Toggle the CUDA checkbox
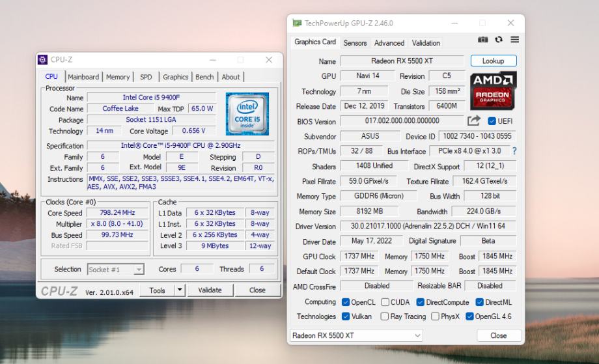Viewport: 599px width, 364px height. click(x=385, y=302)
